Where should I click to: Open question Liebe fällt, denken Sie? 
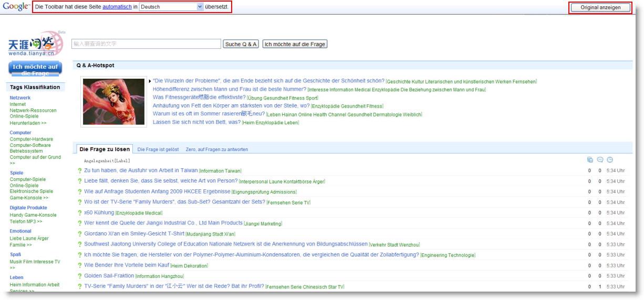161,181
